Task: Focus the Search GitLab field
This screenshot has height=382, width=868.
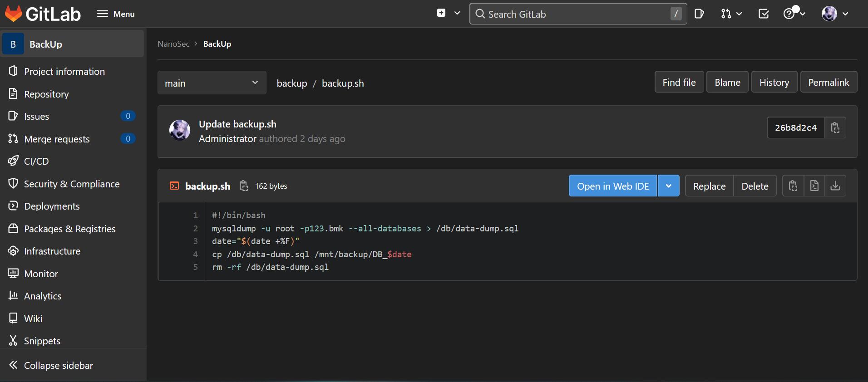Action: click(x=578, y=14)
